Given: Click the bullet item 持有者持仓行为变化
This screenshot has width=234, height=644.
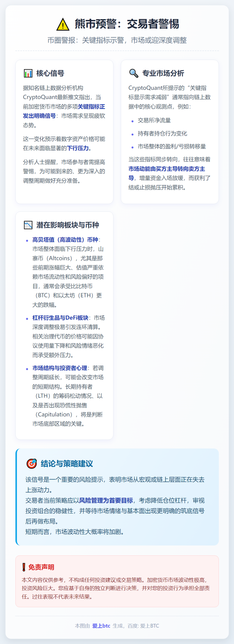Looking at the screenshot, I should click(162, 133).
